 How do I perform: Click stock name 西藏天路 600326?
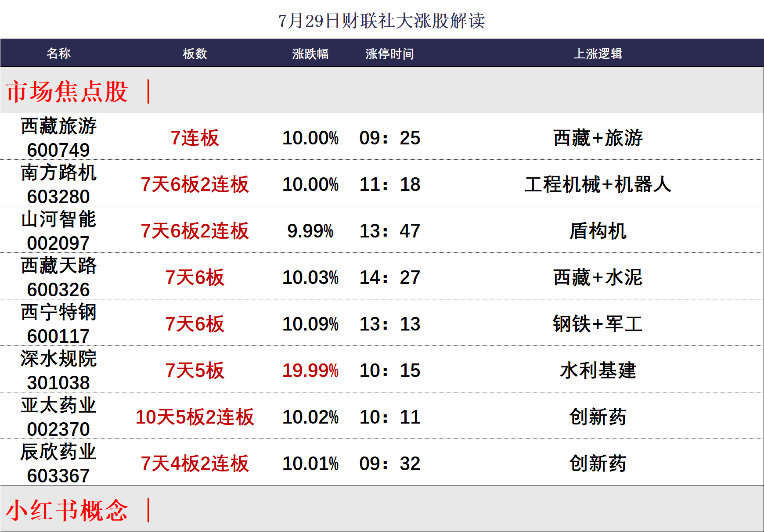pyautogui.click(x=58, y=277)
